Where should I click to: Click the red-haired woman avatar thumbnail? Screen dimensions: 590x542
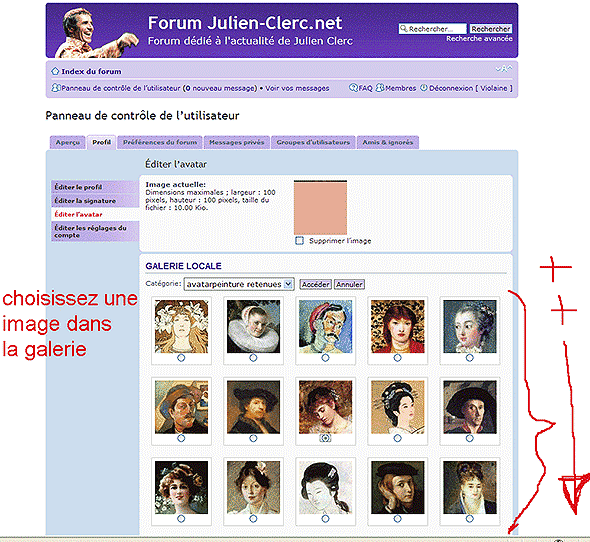click(397, 326)
